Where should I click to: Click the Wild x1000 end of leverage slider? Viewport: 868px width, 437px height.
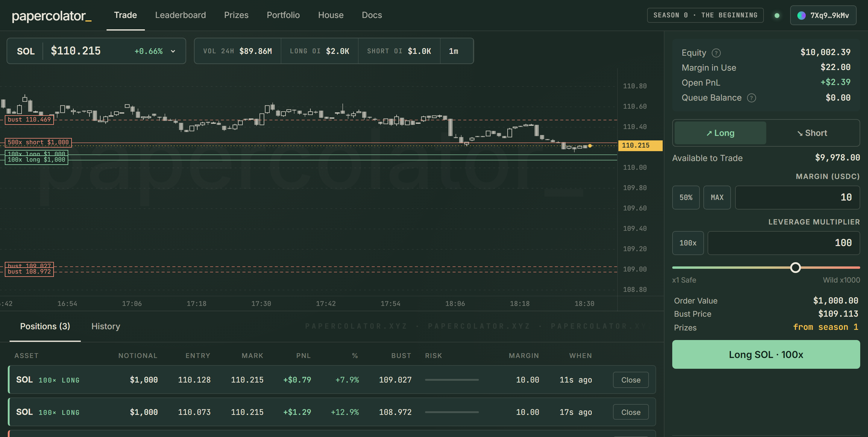click(841, 280)
